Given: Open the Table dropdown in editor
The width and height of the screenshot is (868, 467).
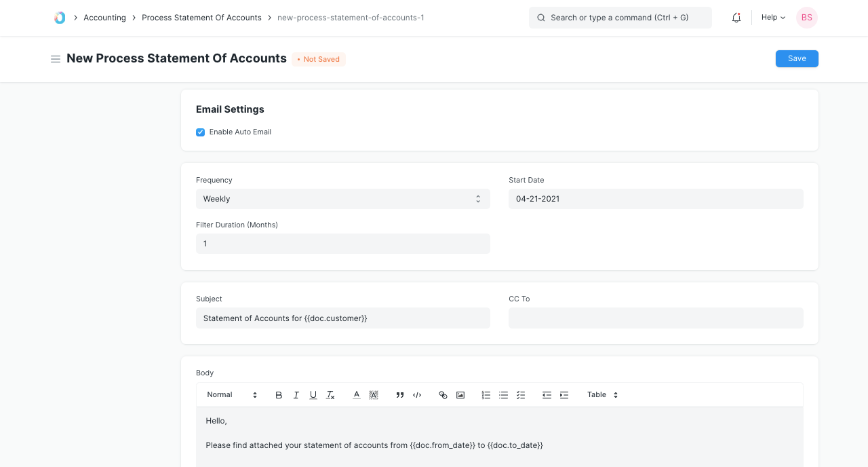Looking at the screenshot, I should point(602,395).
